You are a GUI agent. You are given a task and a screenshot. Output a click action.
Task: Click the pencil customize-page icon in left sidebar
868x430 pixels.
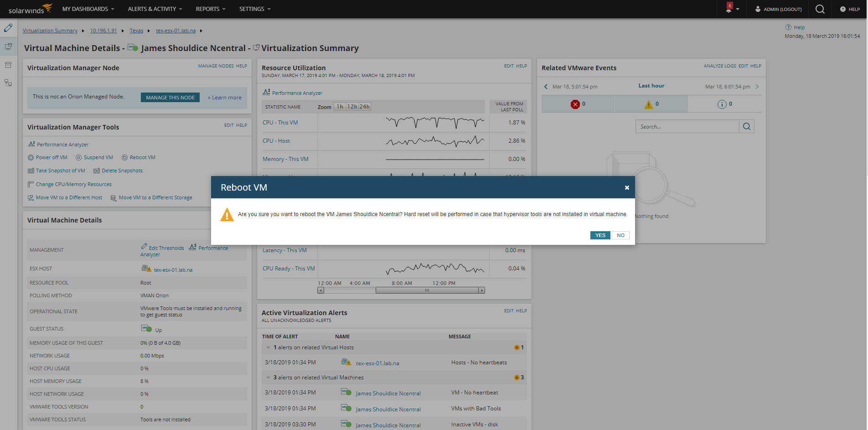pos(8,28)
